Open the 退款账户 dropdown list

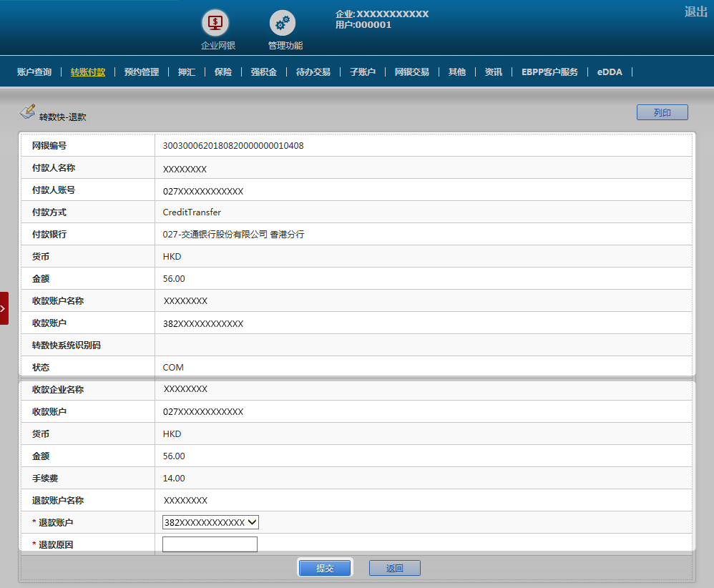point(210,523)
